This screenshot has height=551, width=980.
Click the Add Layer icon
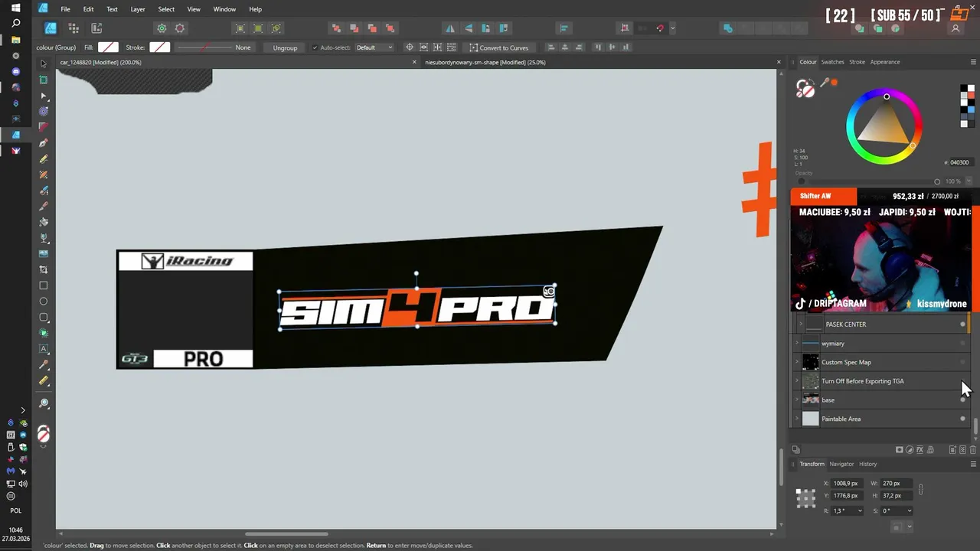tap(952, 450)
